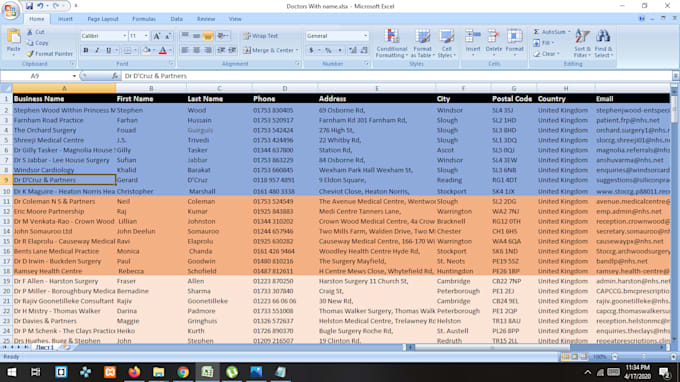Click Merge & Center button
The image size is (680, 382).
pos(268,50)
